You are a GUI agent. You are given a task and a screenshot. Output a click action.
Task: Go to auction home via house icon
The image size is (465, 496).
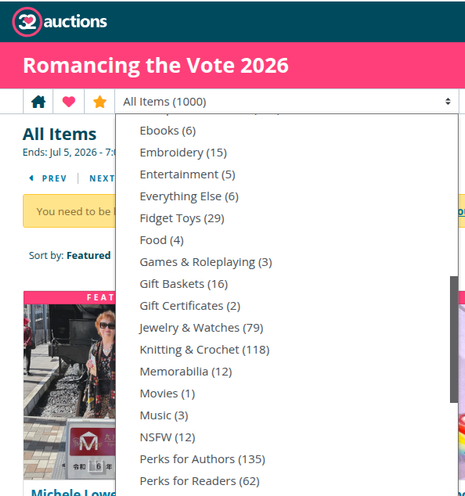click(38, 102)
